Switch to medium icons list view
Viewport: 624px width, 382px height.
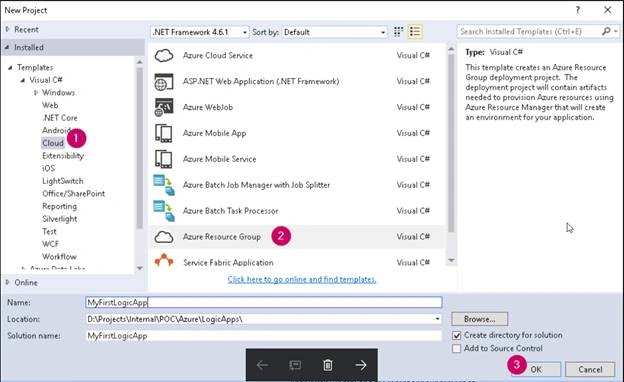point(415,32)
